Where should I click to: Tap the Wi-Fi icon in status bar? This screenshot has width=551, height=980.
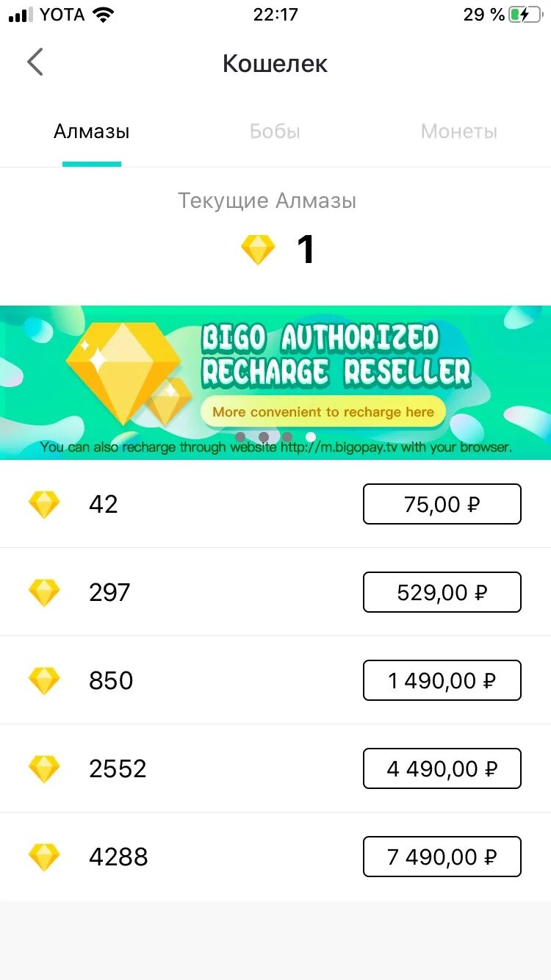pyautogui.click(x=104, y=15)
